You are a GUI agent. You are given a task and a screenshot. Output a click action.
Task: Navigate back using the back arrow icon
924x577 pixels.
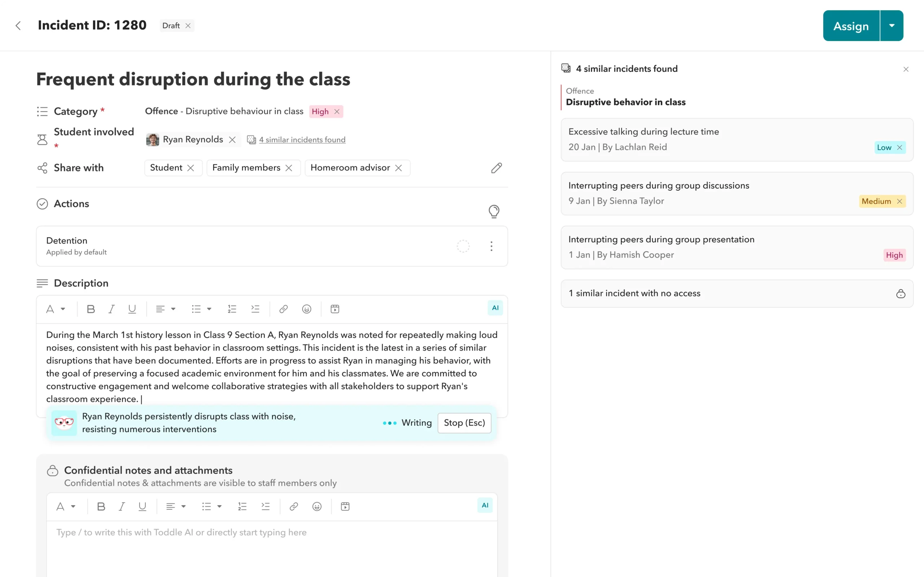[x=18, y=26]
